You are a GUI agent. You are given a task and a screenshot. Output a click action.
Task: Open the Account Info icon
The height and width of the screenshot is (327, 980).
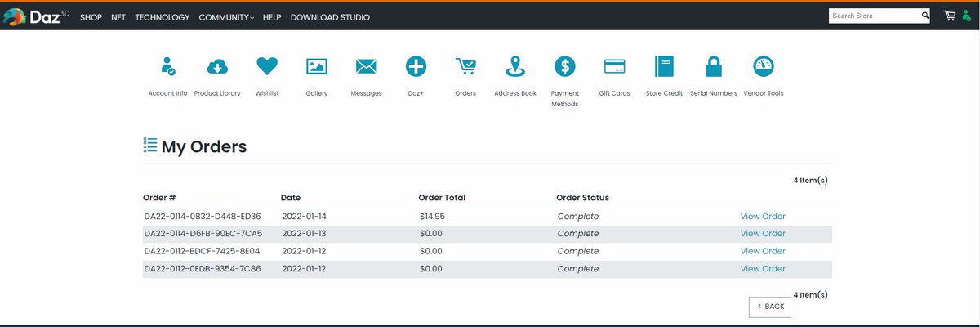tap(168, 66)
